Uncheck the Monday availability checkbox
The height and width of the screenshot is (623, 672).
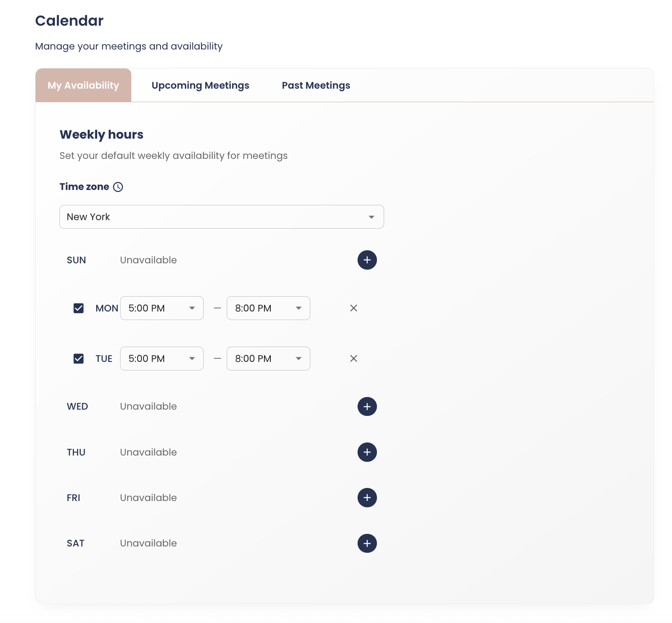(79, 308)
